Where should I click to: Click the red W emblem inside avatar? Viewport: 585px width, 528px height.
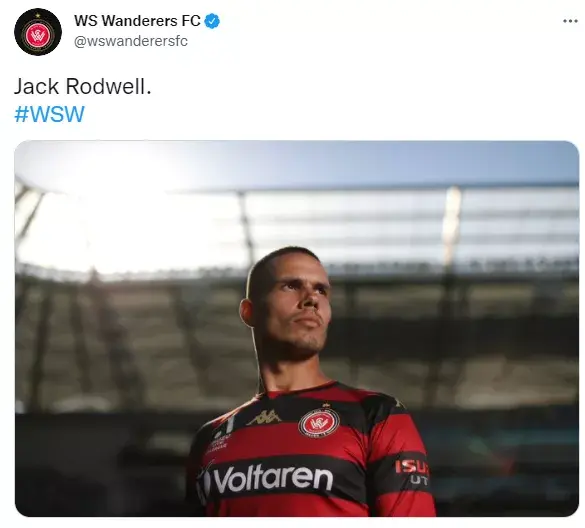pyautogui.click(x=38, y=35)
